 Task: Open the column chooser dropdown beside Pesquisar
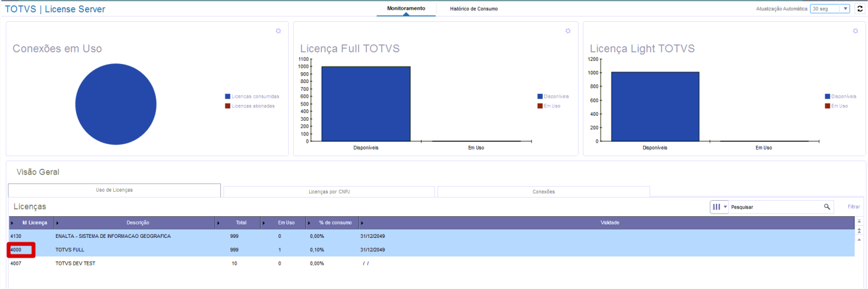click(720, 207)
